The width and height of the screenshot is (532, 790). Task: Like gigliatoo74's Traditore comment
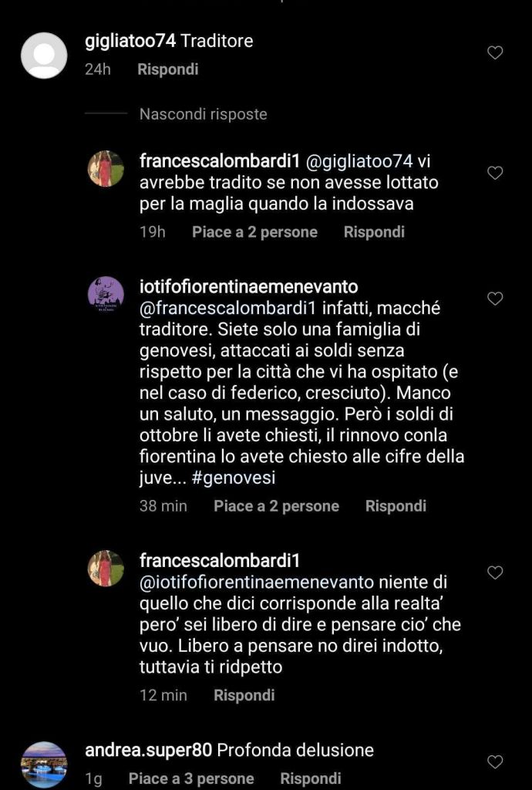pos(495,52)
